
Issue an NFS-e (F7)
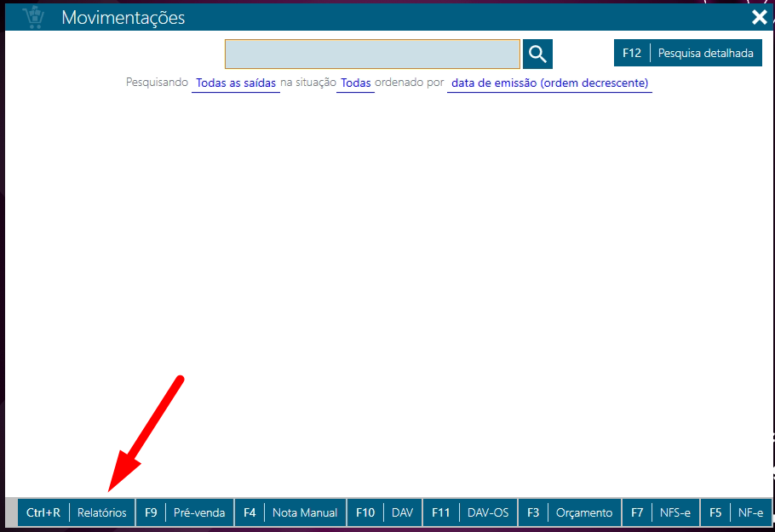[661, 512]
